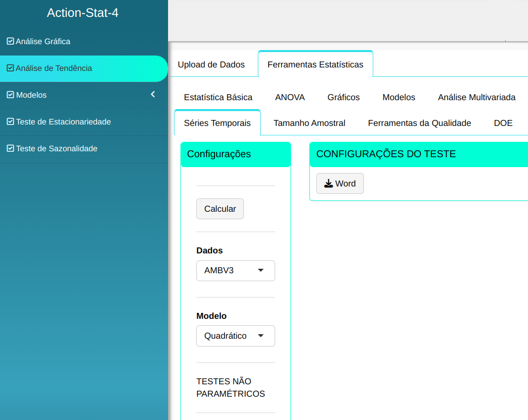This screenshot has height=420, width=528.
Task: Click the Action-Stat-4 title header
Action: click(83, 13)
